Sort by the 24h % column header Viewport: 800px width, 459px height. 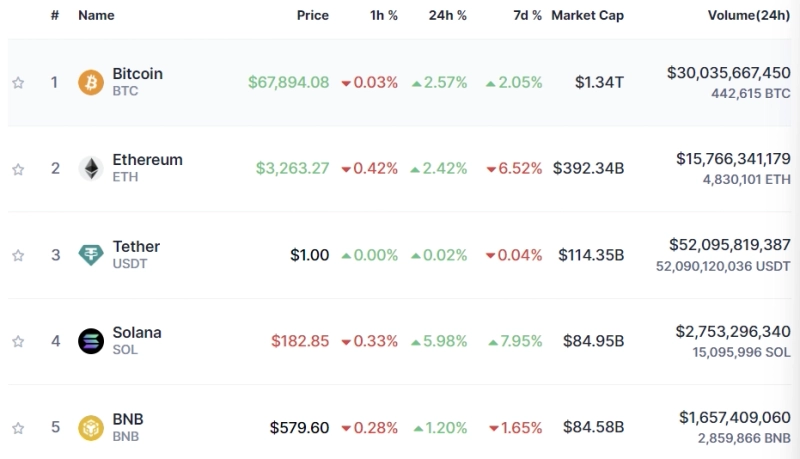pyautogui.click(x=447, y=16)
